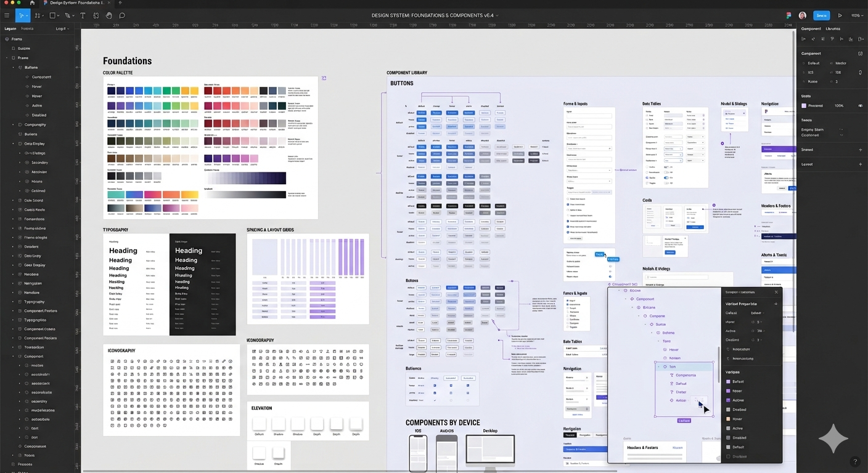The image size is (868, 473).
Task: Select the Rectangle shape tool
Action: click(x=52, y=15)
